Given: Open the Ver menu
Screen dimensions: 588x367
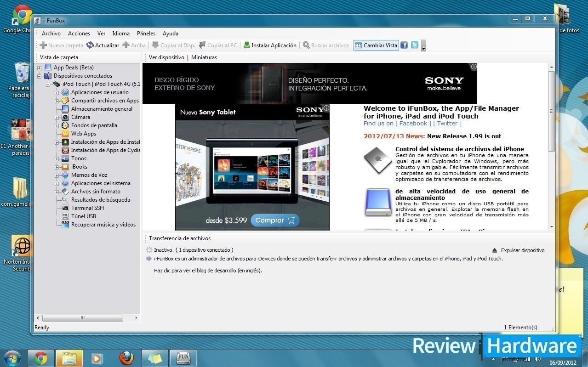Looking at the screenshot, I should coord(101,34).
